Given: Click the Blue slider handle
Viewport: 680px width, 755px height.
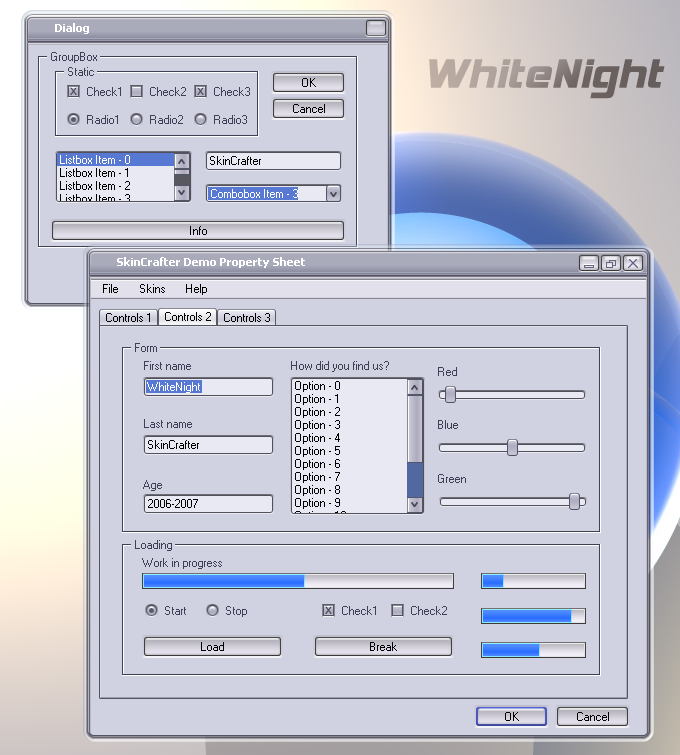Looking at the screenshot, I should [x=512, y=448].
